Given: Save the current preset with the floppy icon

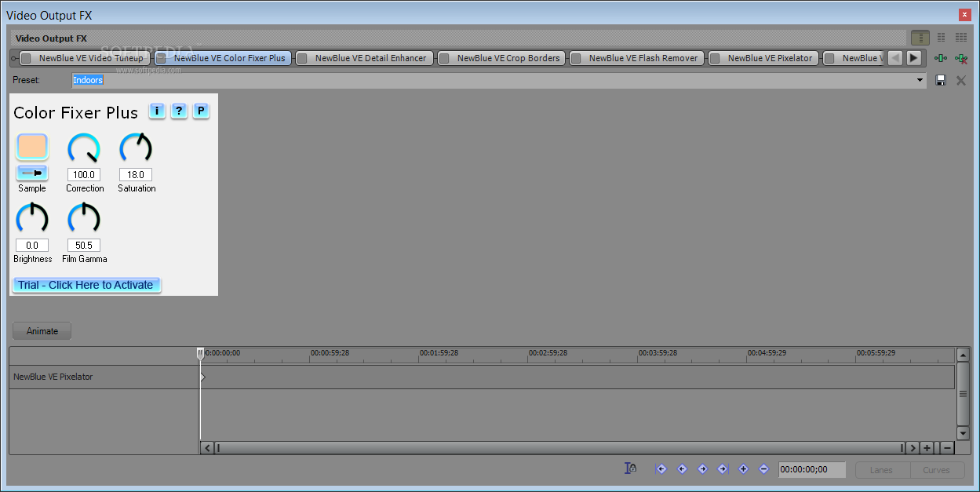Looking at the screenshot, I should tap(941, 80).
